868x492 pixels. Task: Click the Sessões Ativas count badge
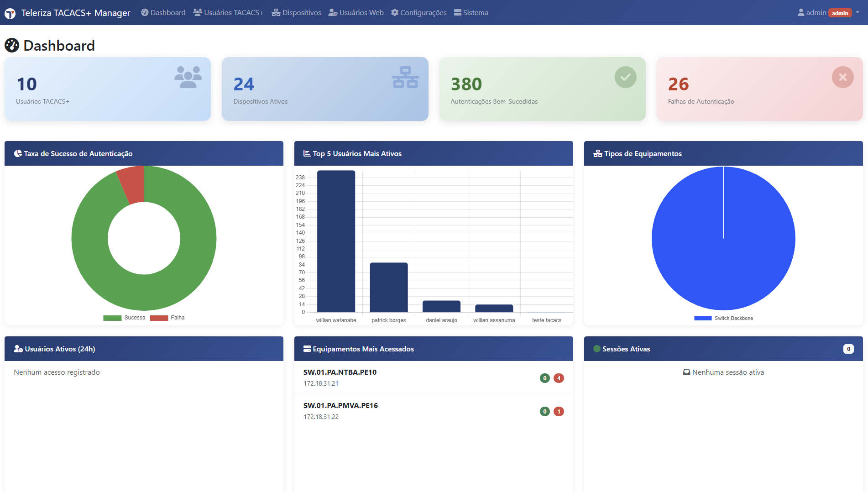pyautogui.click(x=848, y=349)
